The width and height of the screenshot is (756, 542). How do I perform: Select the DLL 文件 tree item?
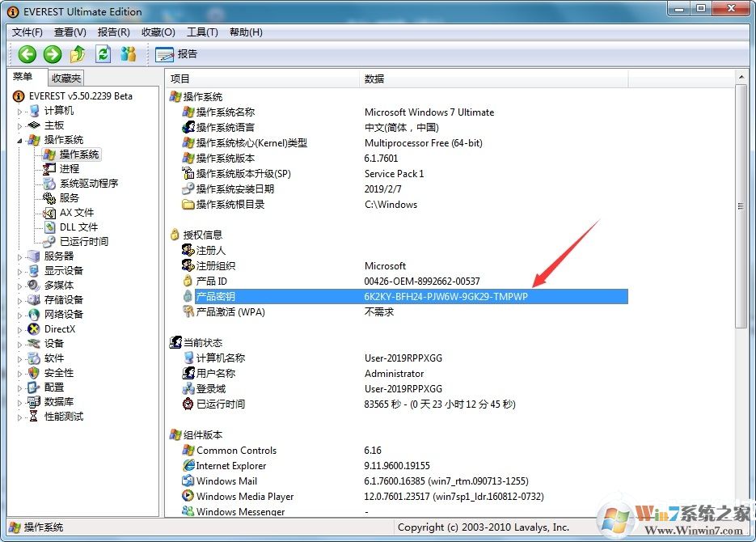(78, 227)
